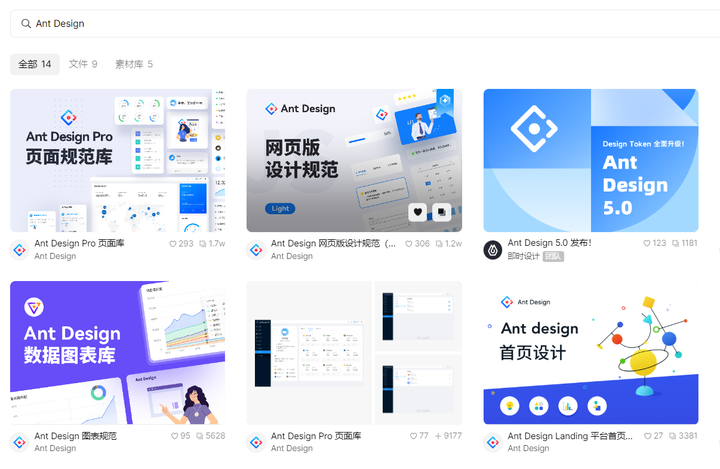
Task: Like via heart button on 网页版设计规范 card
Action: click(x=417, y=212)
